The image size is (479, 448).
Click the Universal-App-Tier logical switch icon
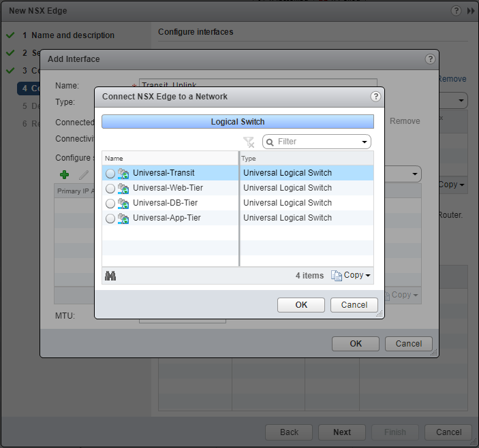coord(123,218)
